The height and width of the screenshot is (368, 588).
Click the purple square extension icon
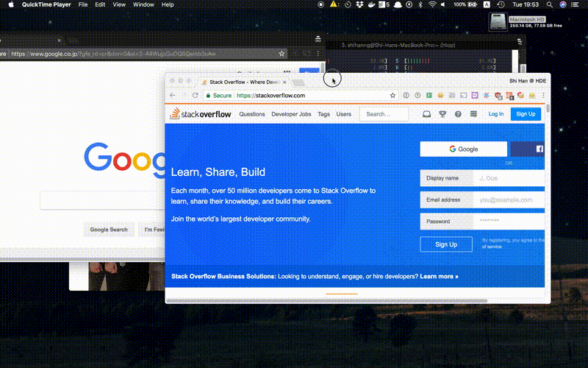[475, 96]
